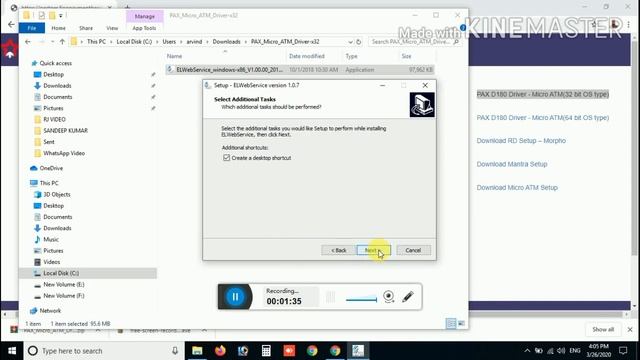This screenshot has width=640, height=360.
Task: Open Pictures under Quick access
Action: point(53,108)
